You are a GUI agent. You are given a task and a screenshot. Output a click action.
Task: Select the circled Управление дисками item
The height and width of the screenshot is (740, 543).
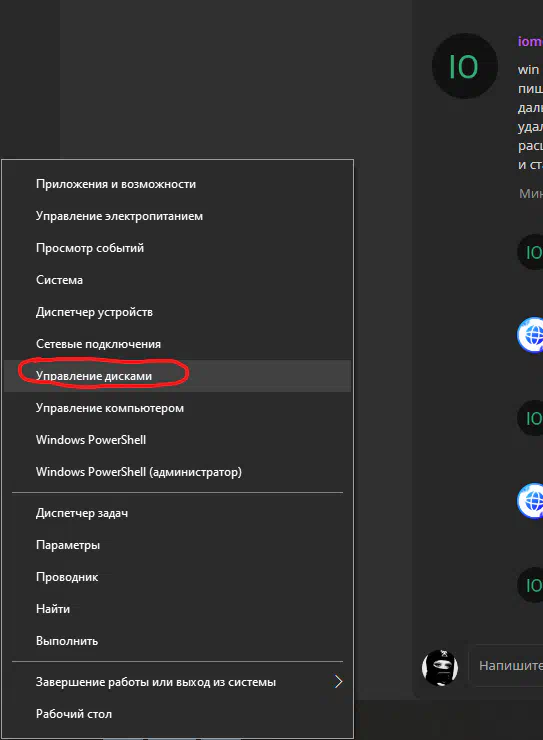click(x=177, y=376)
